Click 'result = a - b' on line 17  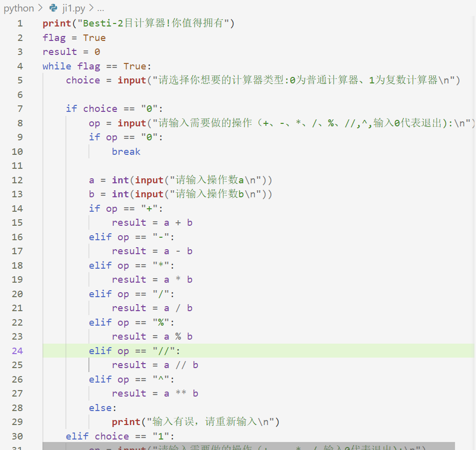(152, 251)
